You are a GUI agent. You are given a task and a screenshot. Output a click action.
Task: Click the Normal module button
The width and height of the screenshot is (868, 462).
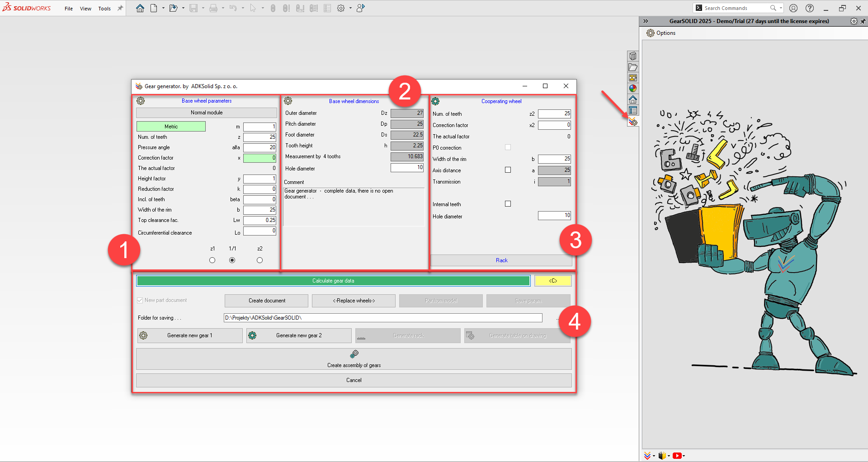point(207,113)
